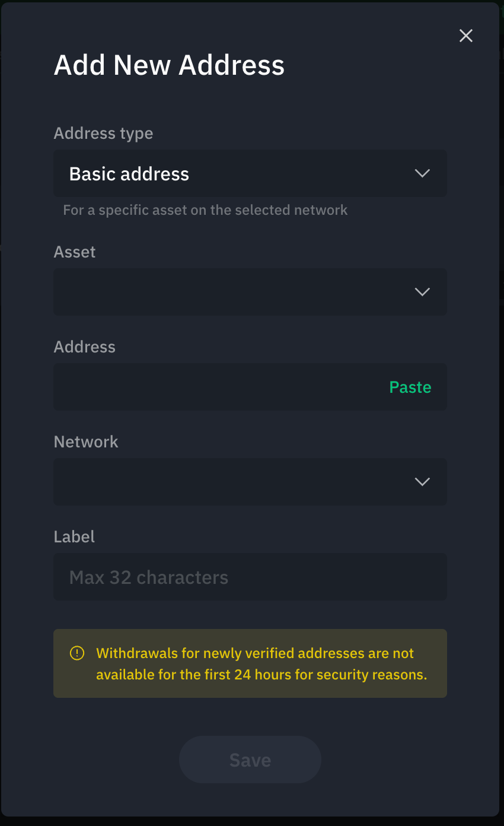Click the Address field label
The width and height of the screenshot is (504, 826).
pos(85,347)
